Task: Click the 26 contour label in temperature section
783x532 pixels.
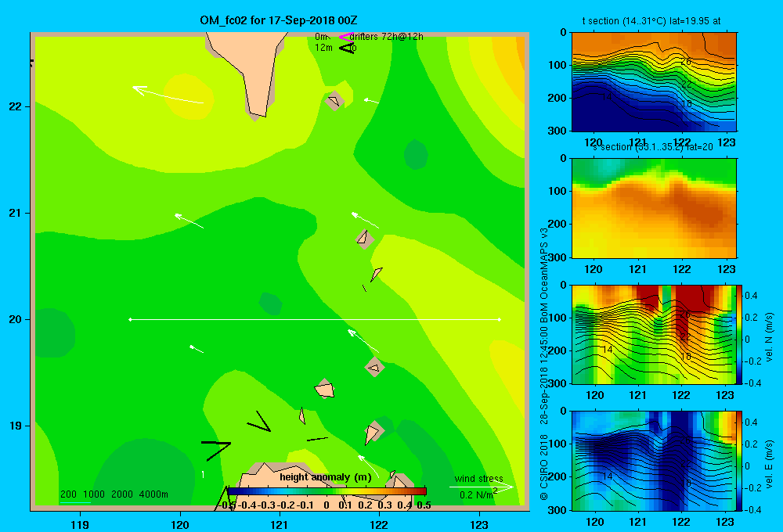Action: tap(686, 62)
